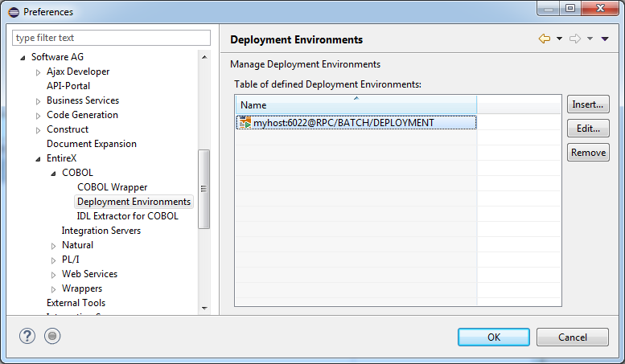Sort by the Name column header
This screenshot has width=625, height=364.
pos(356,104)
